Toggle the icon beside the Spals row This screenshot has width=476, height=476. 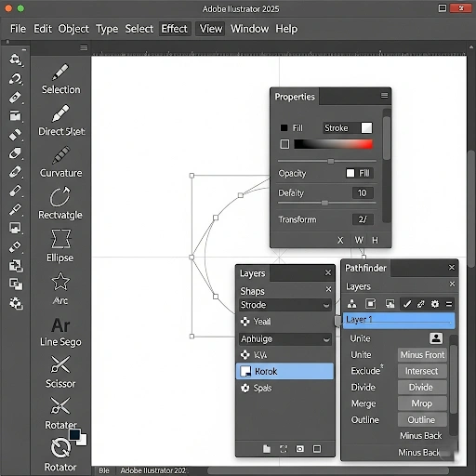coord(245,388)
